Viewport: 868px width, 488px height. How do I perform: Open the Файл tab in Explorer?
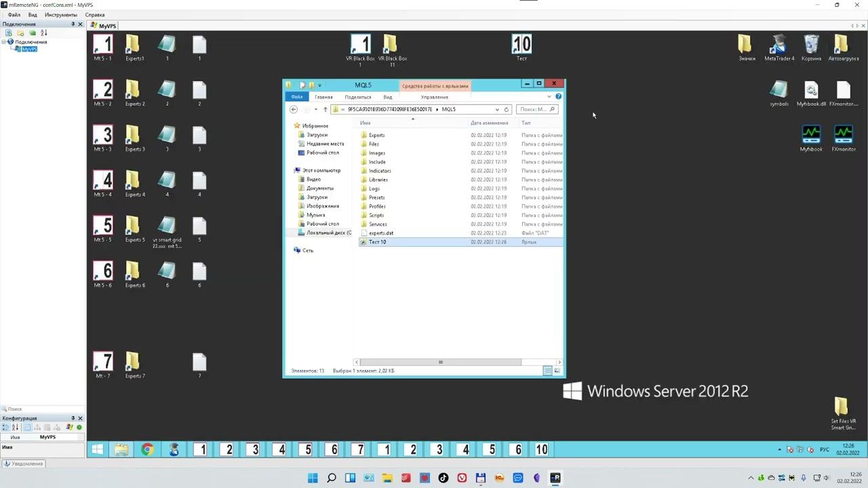coord(297,97)
